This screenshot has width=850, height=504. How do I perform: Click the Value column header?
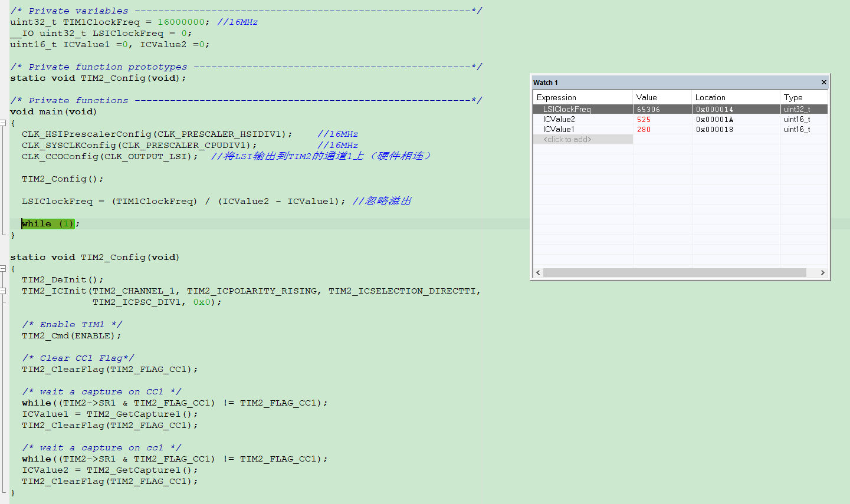662,97
